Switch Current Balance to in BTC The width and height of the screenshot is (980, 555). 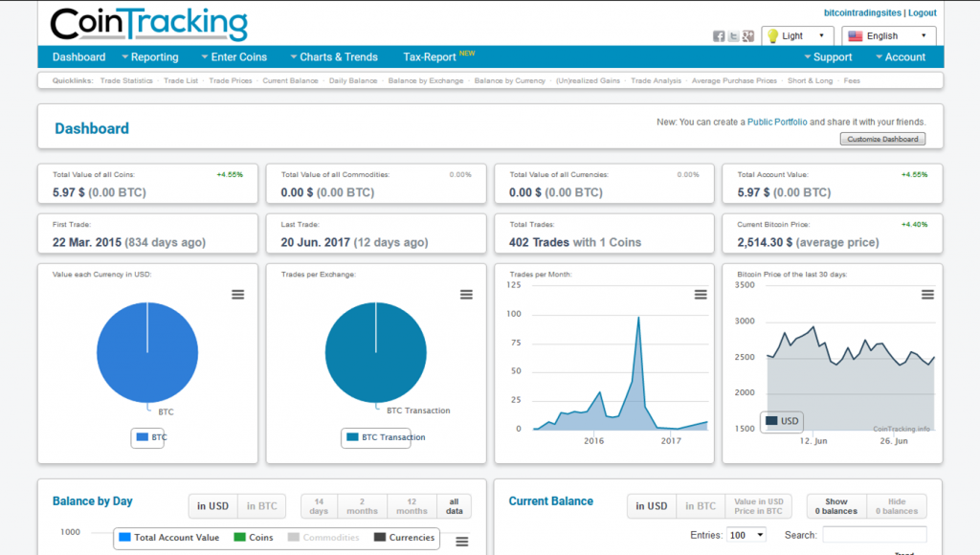[701, 506]
